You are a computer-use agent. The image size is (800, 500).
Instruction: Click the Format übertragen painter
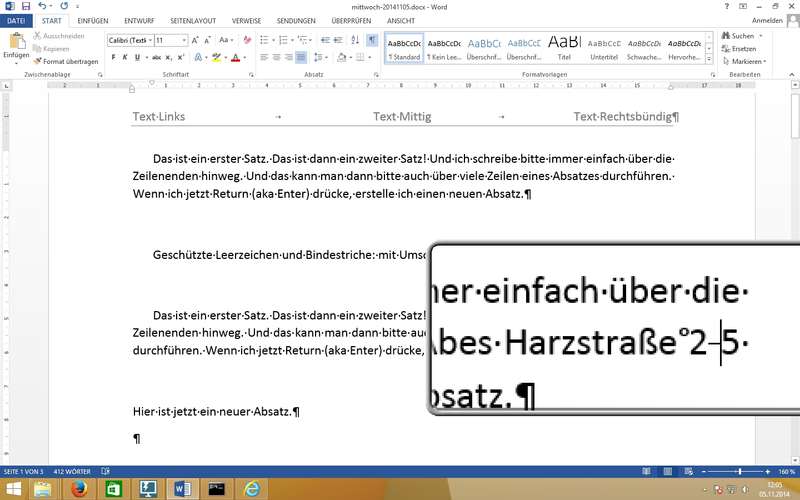(66, 61)
